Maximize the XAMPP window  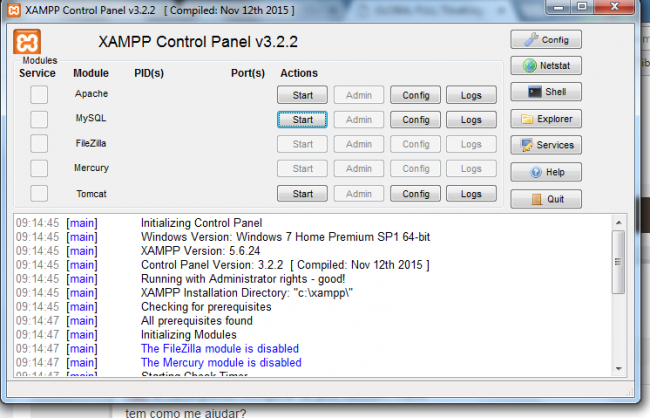[x=582, y=7]
